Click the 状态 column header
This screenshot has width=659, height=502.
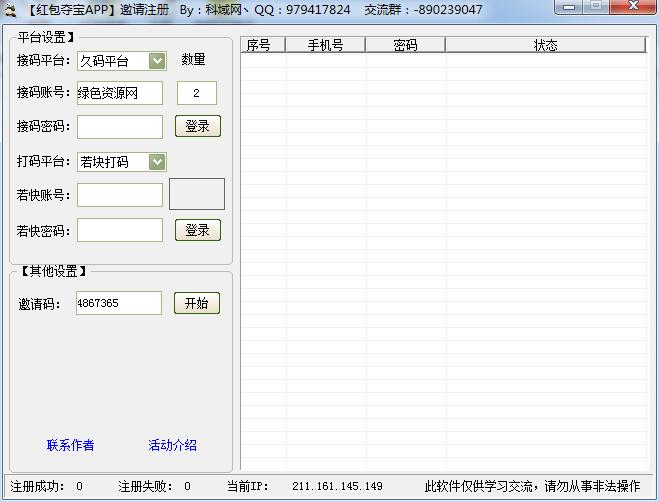(546, 45)
